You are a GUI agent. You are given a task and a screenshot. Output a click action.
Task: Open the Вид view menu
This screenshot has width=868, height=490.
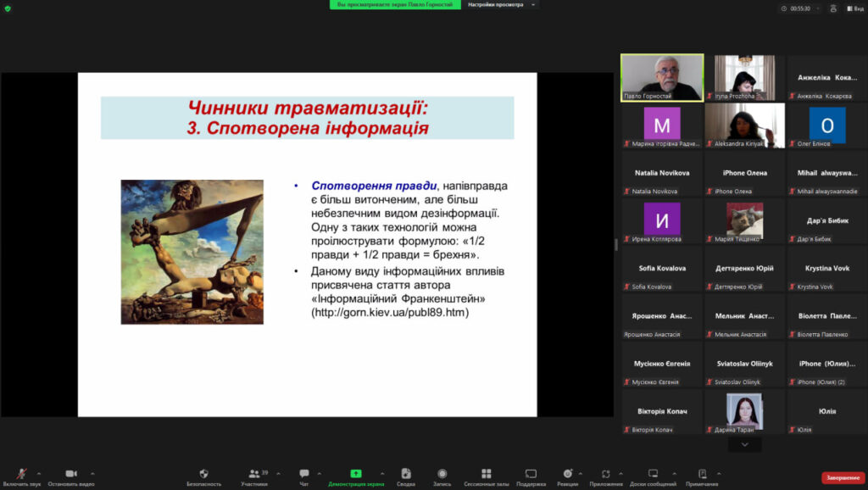click(x=854, y=8)
